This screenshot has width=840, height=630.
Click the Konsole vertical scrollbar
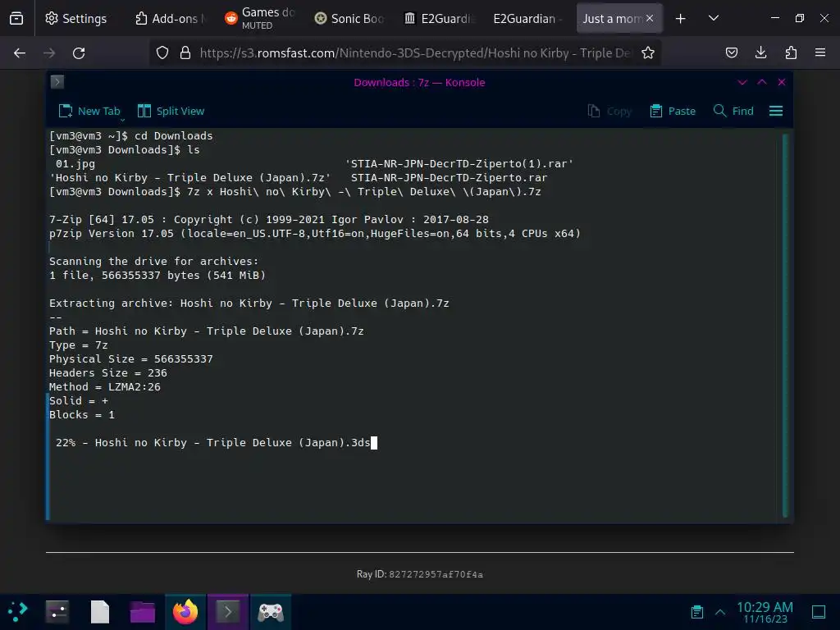point(785,325)
